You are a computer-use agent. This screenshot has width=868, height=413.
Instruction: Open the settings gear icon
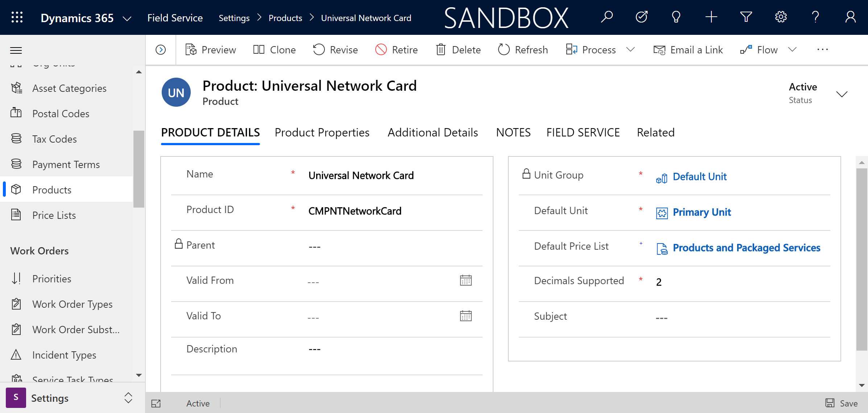click(x=781, y=17)
